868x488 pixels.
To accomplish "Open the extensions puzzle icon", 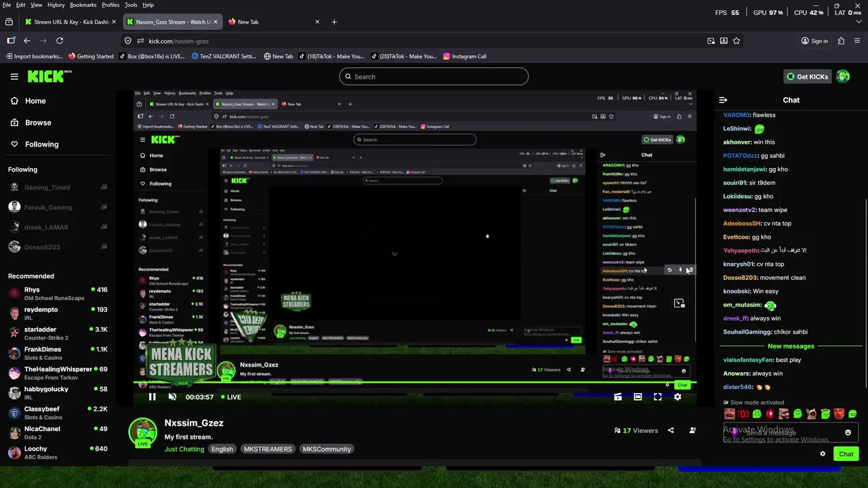I will pos(842,41).
